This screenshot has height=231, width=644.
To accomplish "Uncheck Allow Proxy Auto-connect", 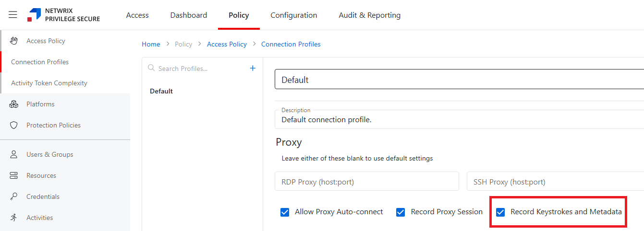I will [285, 212].
